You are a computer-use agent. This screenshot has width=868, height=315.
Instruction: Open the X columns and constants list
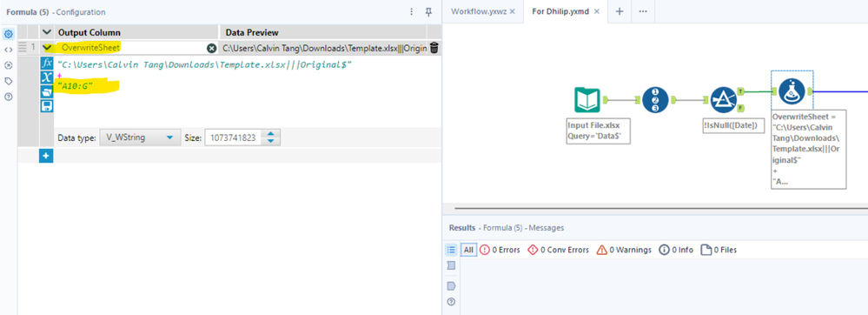pos(47,77)
